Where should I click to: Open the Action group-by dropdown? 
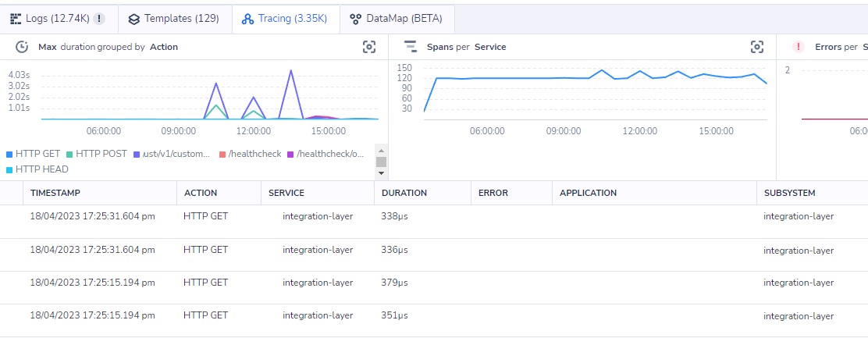pyautogui.click(x=164, y=47)
